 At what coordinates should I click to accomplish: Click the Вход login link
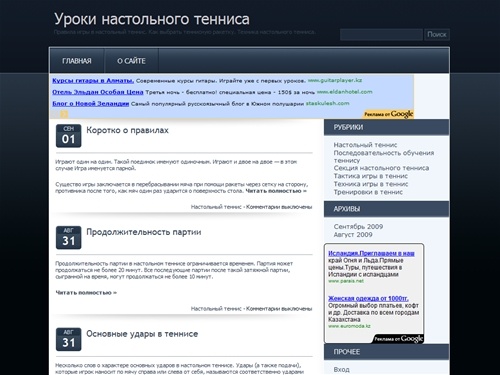click(342, 370)
